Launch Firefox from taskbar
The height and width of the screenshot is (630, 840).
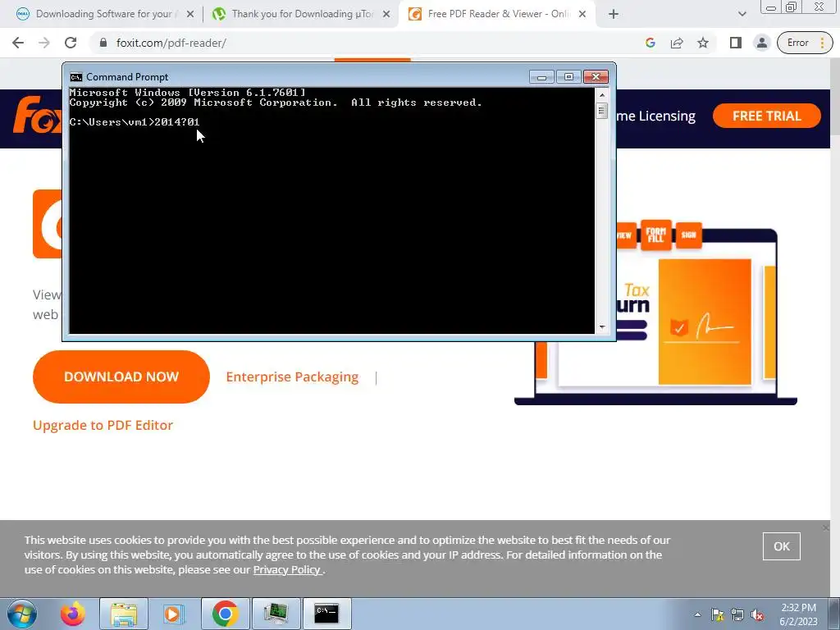(72, 614)
